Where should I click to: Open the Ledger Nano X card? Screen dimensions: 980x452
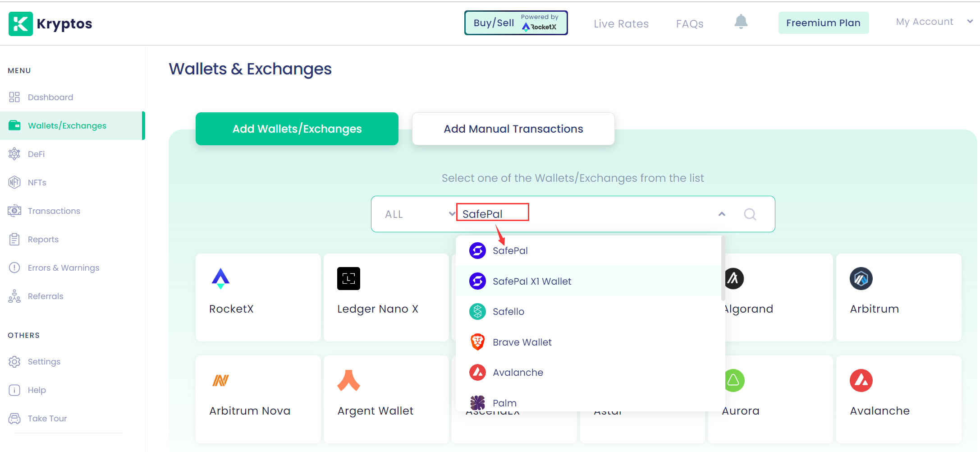pos(386,297)
